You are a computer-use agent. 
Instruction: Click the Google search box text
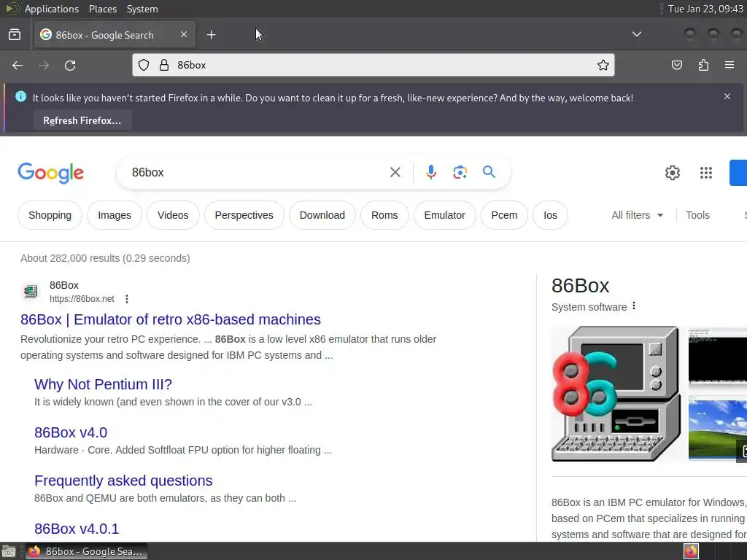point(147,172)
